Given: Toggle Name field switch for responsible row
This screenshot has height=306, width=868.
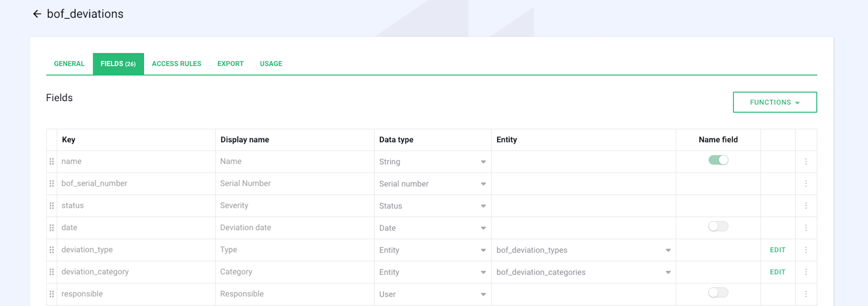Looking at the screenshot, I should (x=718, y=293).
